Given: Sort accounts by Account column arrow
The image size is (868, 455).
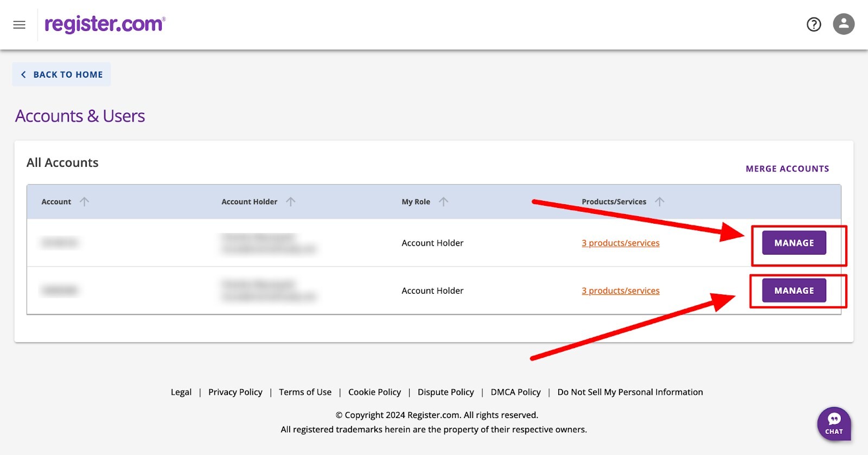Looking at the screenshot, I should [84, 202].
